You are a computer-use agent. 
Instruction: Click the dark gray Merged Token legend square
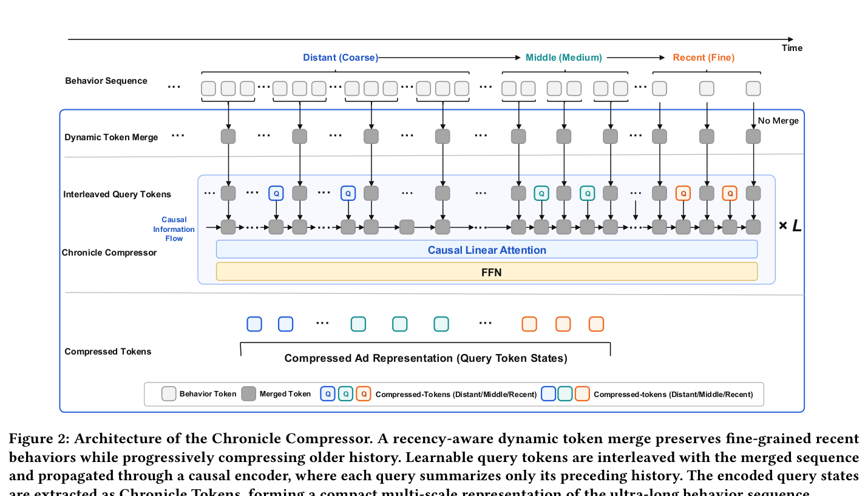pyautogui.click(x=249, y=394)
